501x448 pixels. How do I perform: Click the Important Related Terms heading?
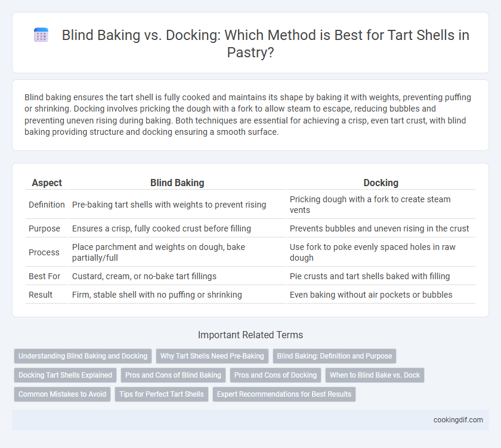point(250,335)
